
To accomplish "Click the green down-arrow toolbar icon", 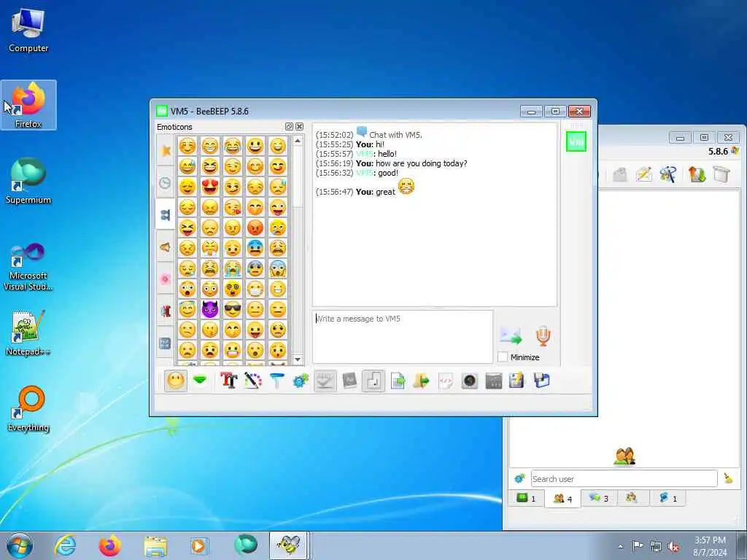I will 200,381.
